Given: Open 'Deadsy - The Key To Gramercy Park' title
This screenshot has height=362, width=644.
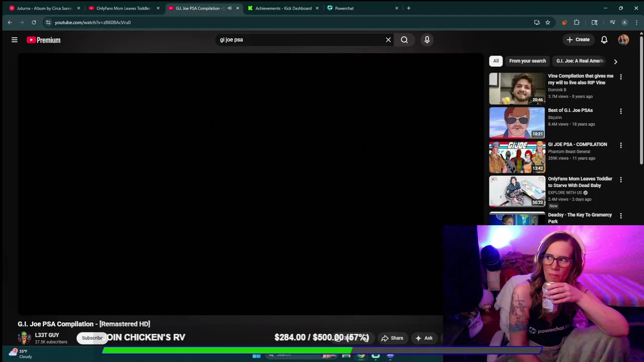Looking at the screenshot, I should (x=580, y=218).
